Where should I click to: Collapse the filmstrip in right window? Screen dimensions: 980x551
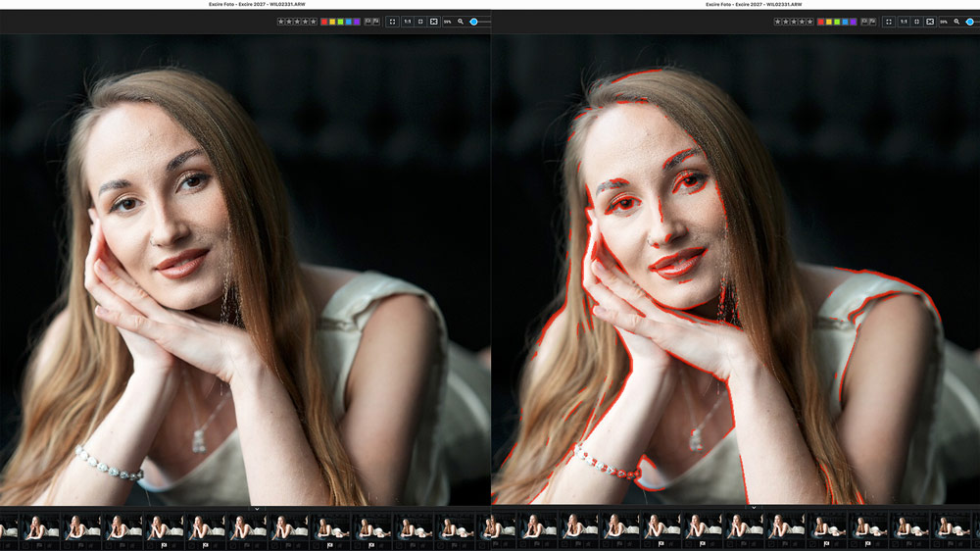point(753,507)
